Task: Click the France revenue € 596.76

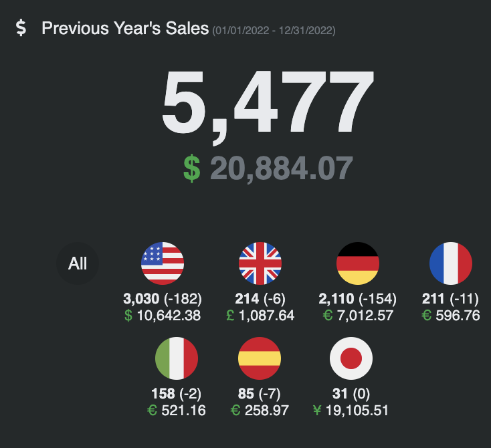Action: coord(451,315)
